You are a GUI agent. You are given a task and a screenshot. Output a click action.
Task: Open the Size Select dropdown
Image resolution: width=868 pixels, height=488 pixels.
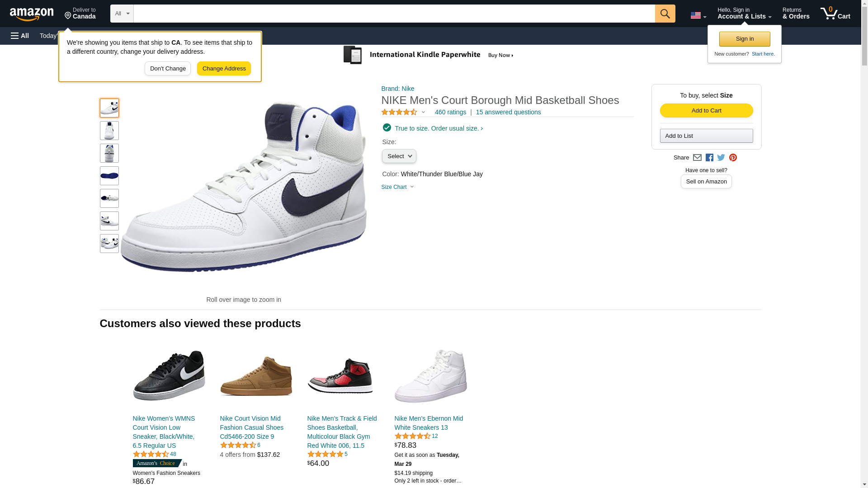pyautogui.click(x=399, y=156)
